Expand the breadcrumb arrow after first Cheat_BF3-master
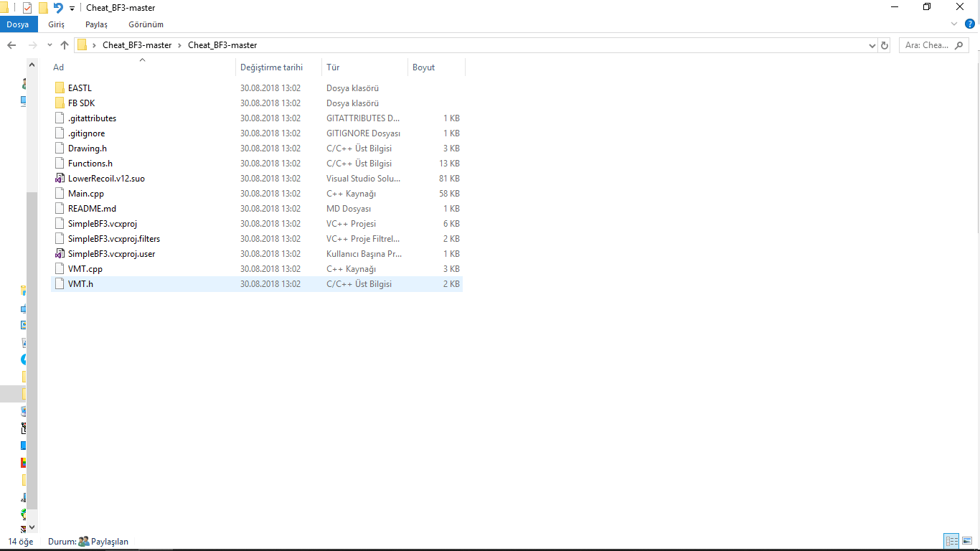The width and height of the screenshot is (980, 551). click(x=180, y=45)
